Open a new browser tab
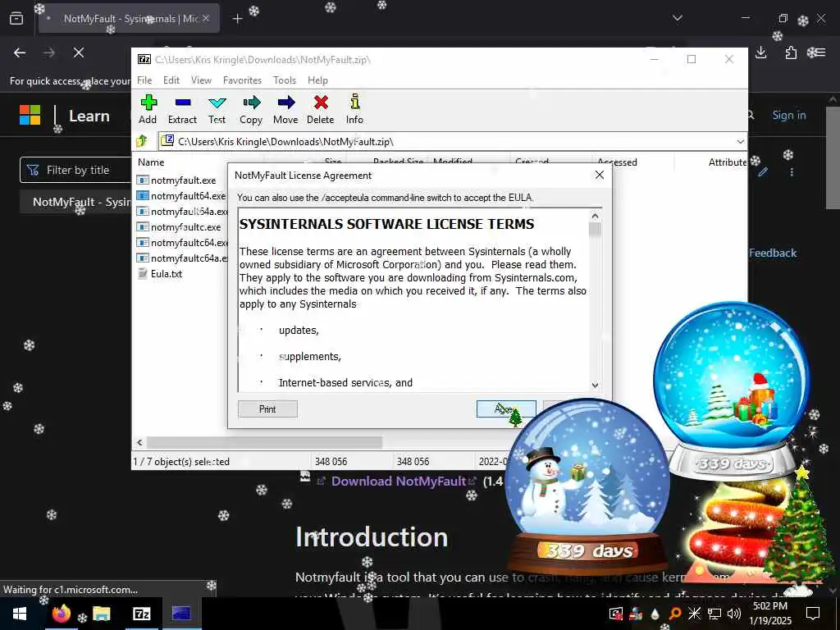The height and width of the screenshot is (630, 840). point(237,19)
